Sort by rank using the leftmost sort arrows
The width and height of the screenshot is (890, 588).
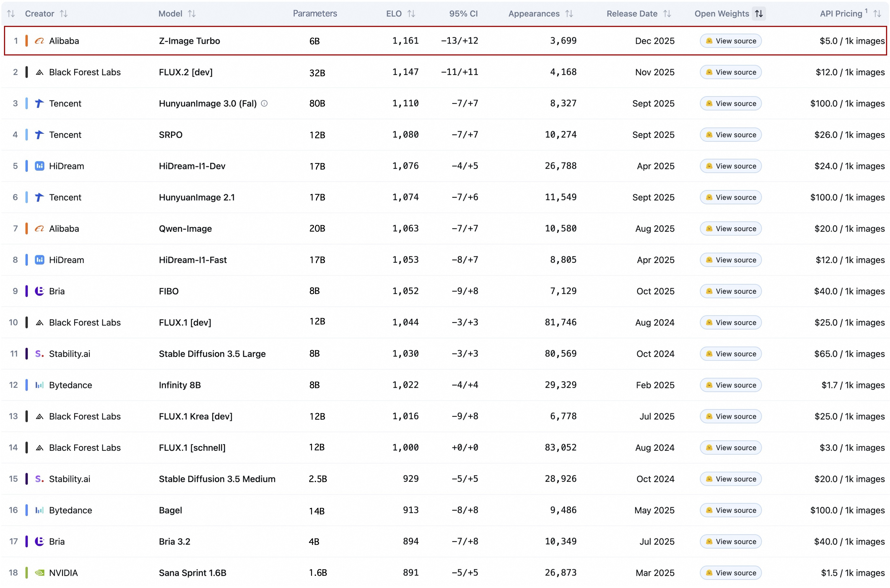[11, 14]
